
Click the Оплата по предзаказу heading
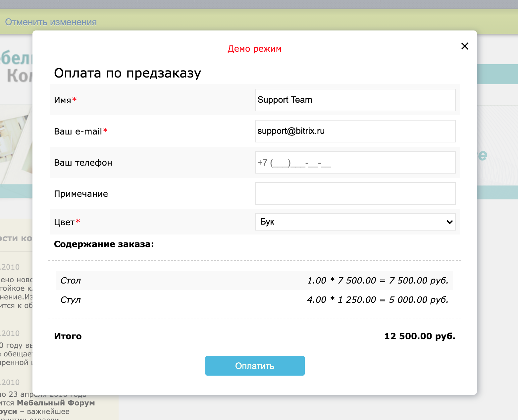(x=128, y=73)
